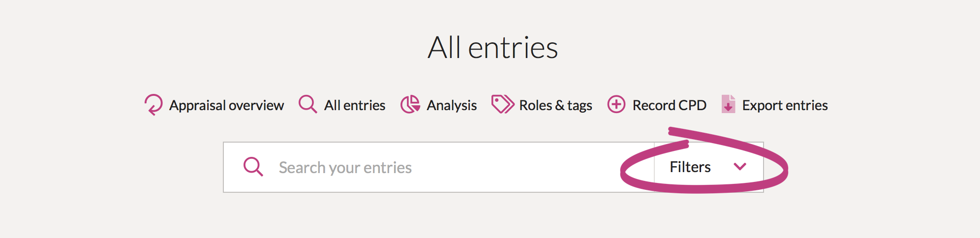Click the magnifier icon beside All entries link
The image size is (980, 238).
coord(308,104)
